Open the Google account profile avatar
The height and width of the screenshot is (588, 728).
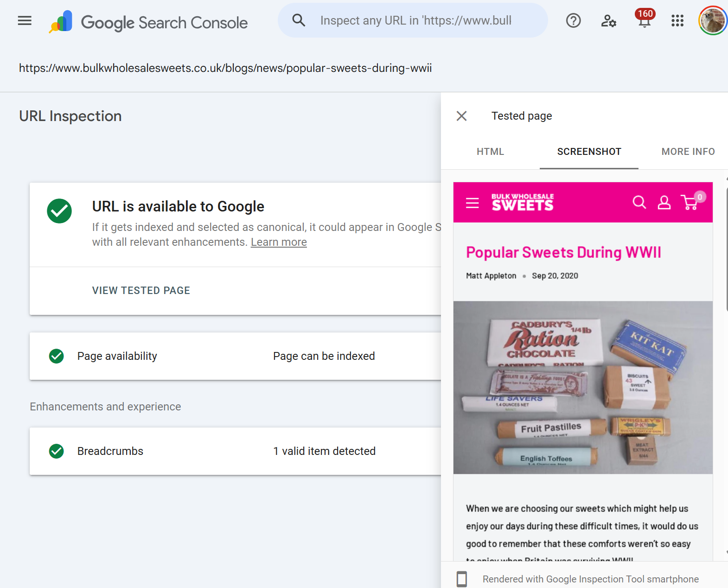coord(712,20)
